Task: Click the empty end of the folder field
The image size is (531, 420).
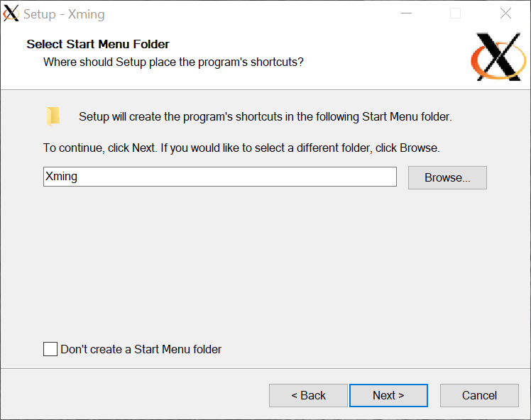Action: click(x=237, y=177)
